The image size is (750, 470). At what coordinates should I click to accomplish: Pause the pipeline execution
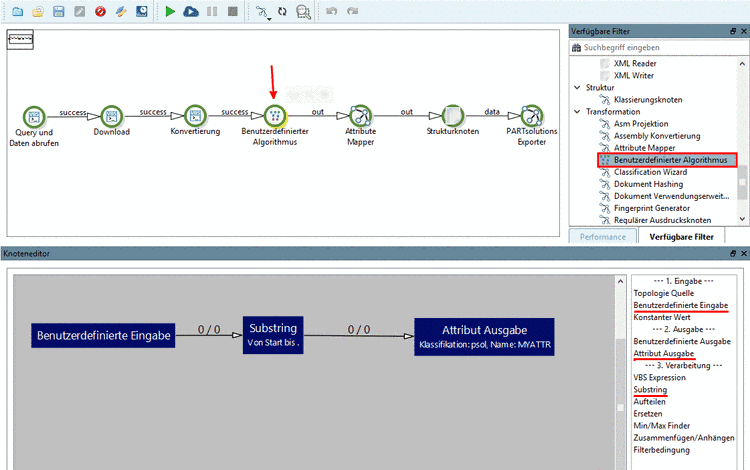(212, 11)
